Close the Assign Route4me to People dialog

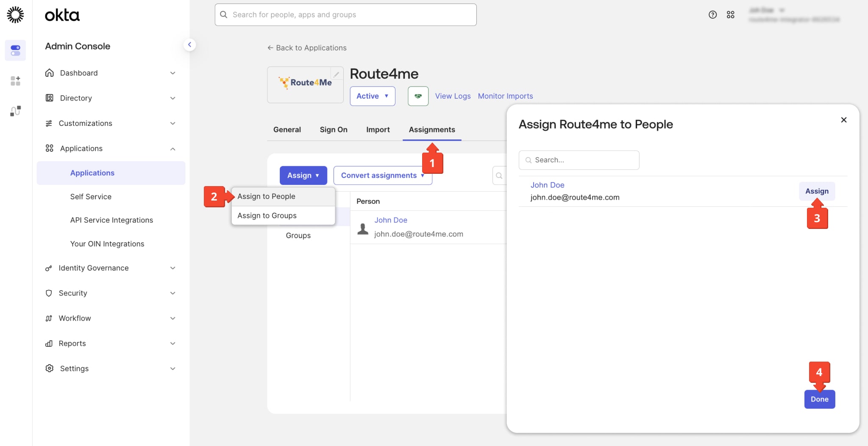(x=843, y=120)
